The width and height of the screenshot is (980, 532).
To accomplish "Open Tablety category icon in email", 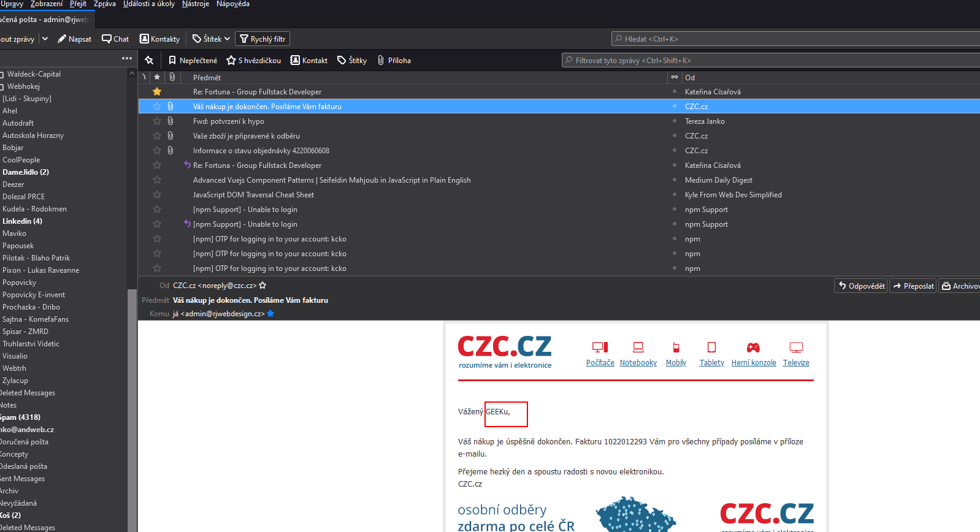I will pyautogui.click(x=711, y=348).
